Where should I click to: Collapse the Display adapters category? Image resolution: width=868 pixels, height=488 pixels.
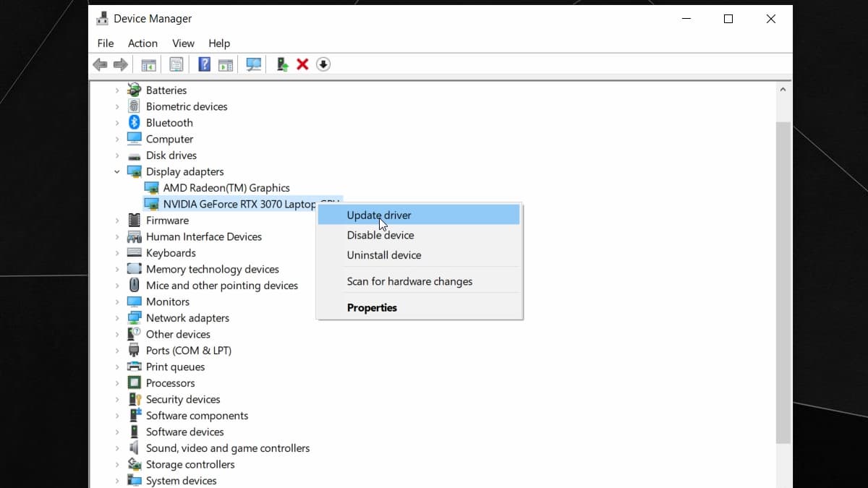click(x=117, y=172)
